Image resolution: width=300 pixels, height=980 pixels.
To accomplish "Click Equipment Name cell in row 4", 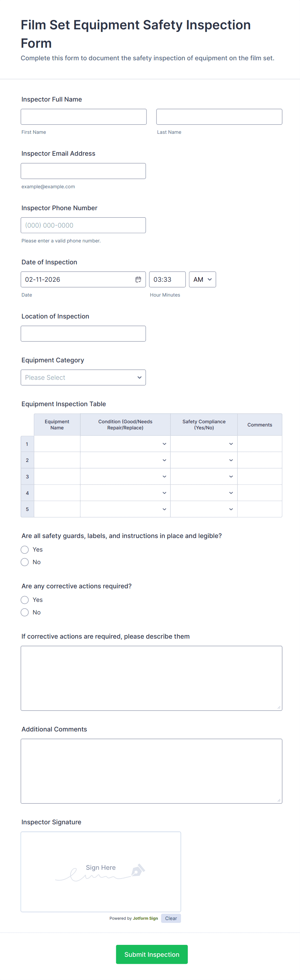I will coord(57,493).
